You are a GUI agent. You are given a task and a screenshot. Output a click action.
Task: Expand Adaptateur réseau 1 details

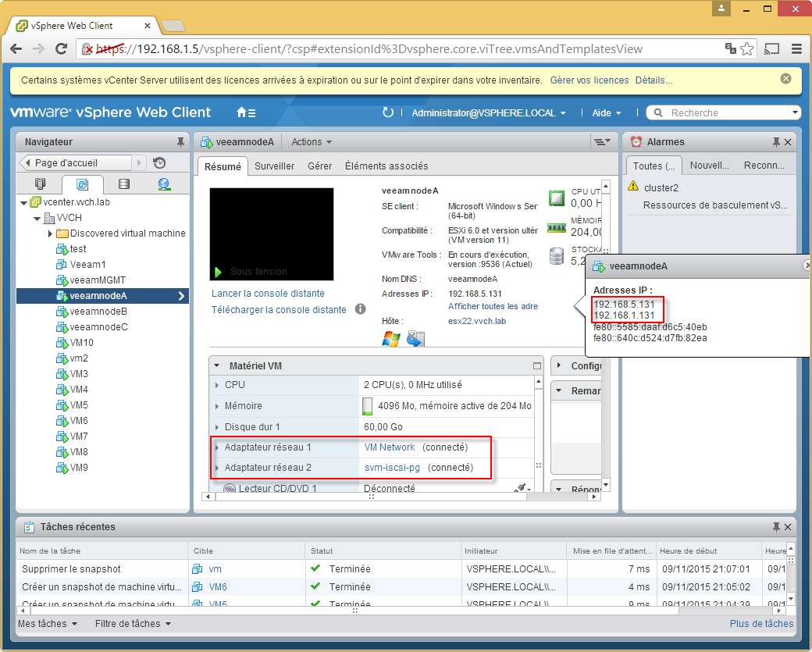[x=217, y=447]
